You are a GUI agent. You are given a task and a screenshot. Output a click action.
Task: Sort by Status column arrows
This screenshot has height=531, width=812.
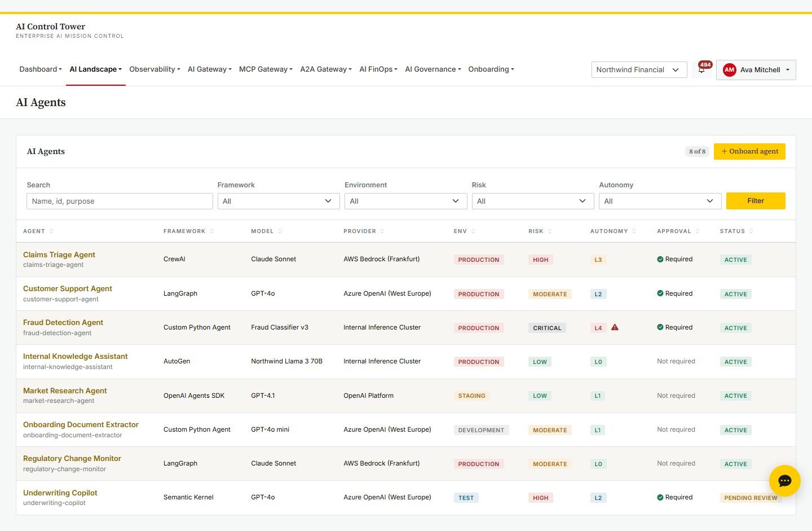click(751, 231)
